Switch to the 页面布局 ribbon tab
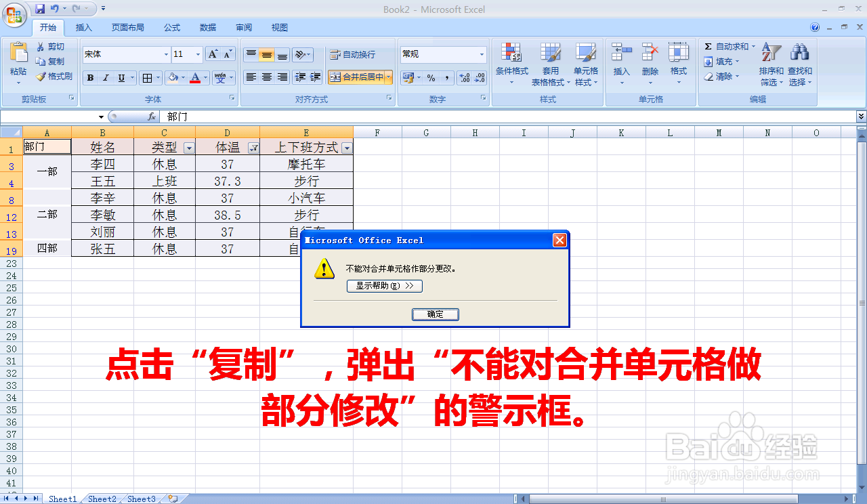The height and width of the screenshot is (504, 867). tap(128, 28)
